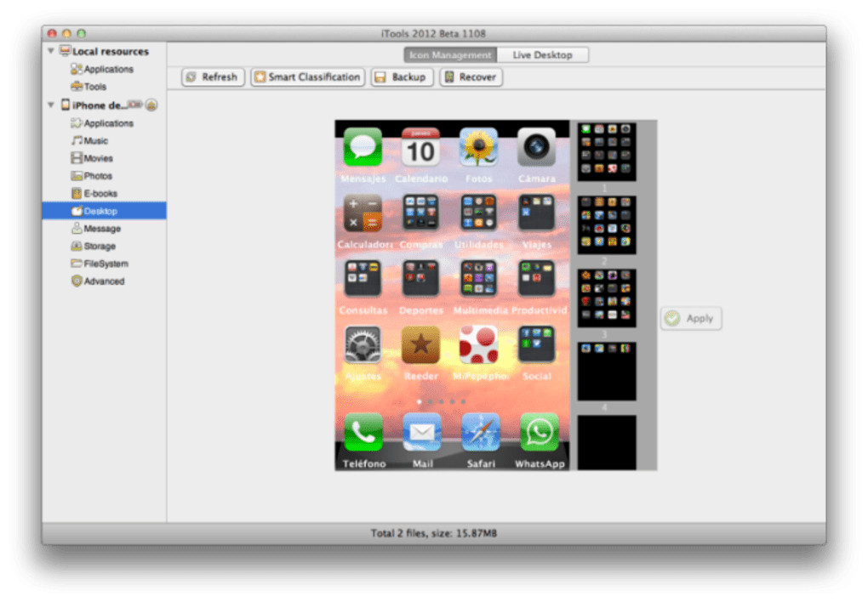This screenshot has width=868, height=602.
Task: Switch to the Icon Management tab
Action: (450, 54)
